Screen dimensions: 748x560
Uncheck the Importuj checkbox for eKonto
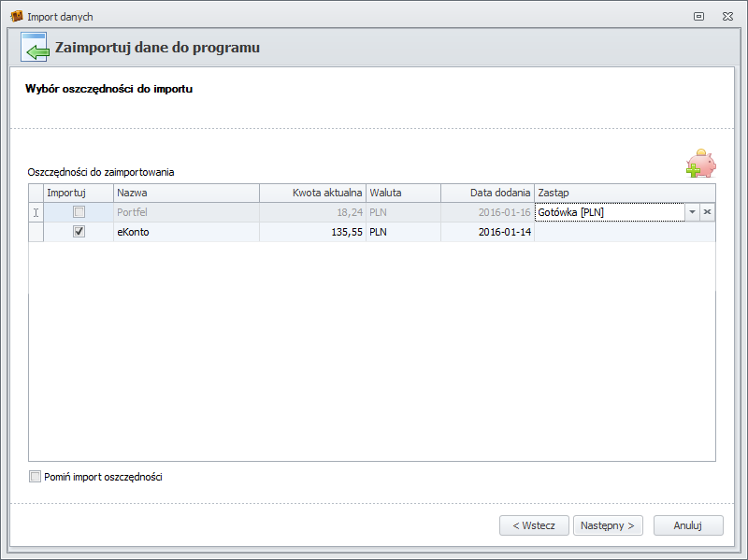pos(79,232)
